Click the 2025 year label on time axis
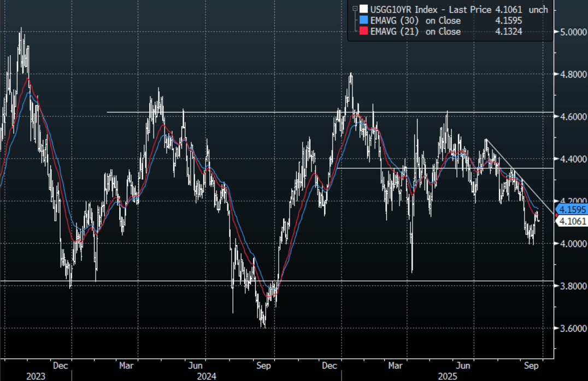 tap(447, 376)
